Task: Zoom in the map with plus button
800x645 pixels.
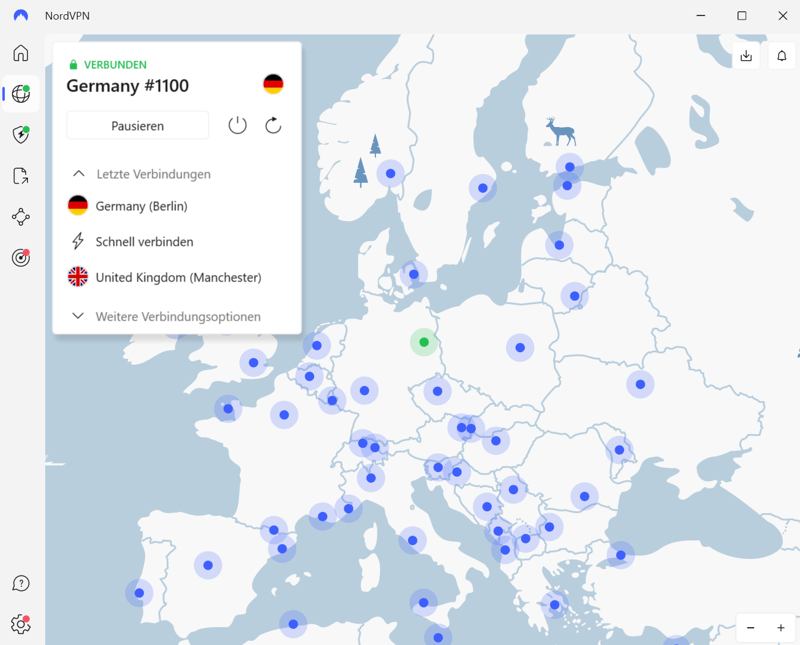Action: pyautogui.click(x=781, y=628)
